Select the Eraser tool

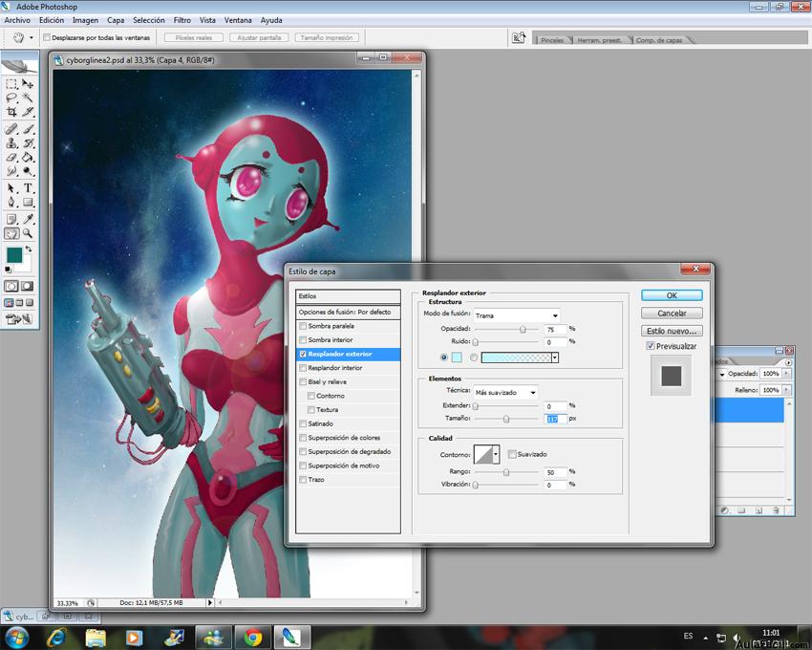(x=11, y=157)
